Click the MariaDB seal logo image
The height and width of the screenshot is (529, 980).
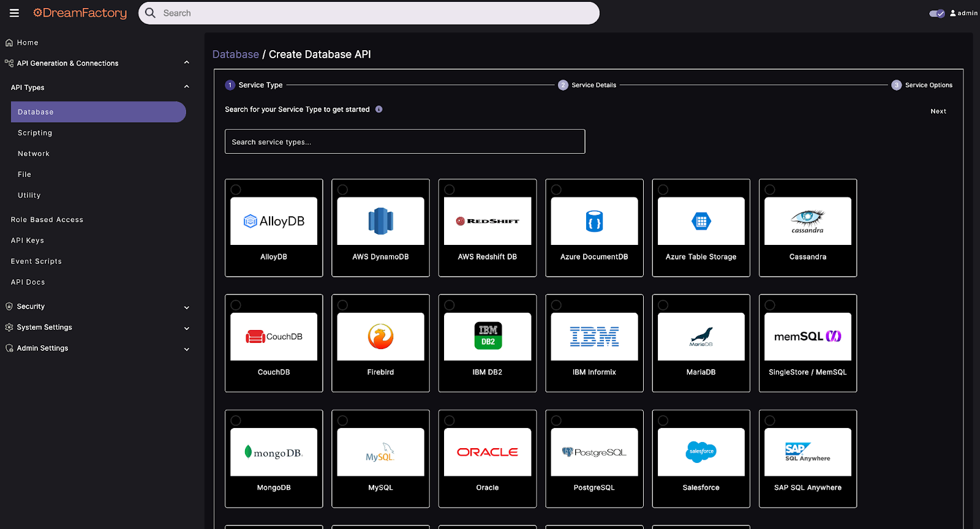point(701,337)
